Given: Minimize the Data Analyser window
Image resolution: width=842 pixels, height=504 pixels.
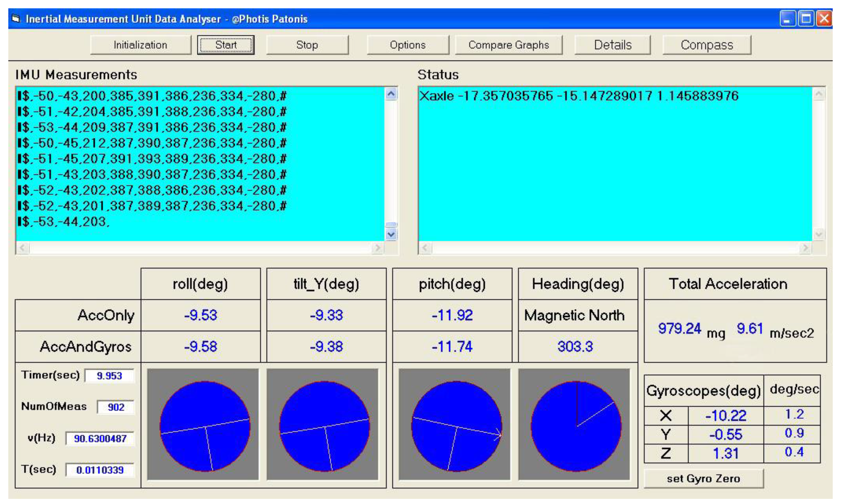Looking at the screenshot, I should [x=787, y=19].
